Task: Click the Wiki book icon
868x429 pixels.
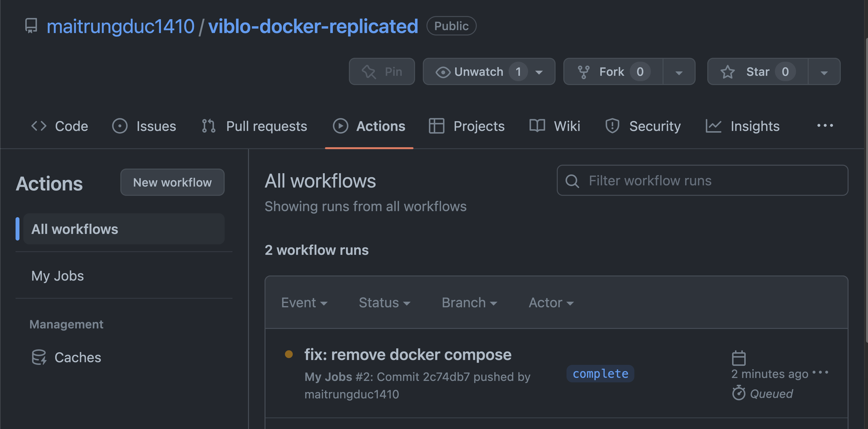Action: point(537,126)
